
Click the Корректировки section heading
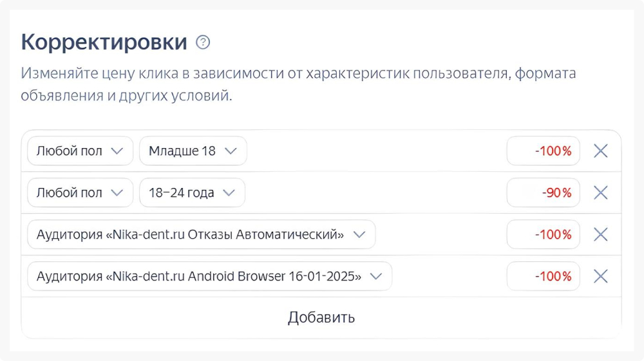[104, 42]
